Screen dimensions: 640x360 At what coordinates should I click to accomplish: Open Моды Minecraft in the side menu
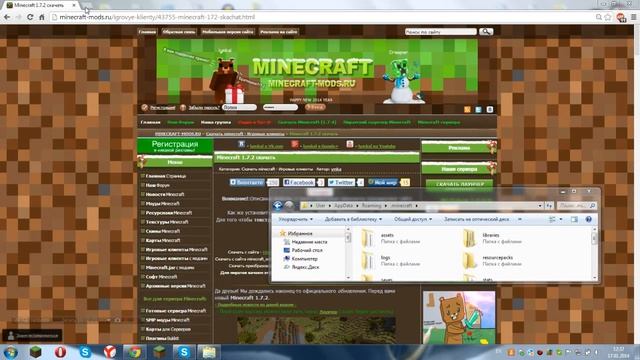point(162,203)
